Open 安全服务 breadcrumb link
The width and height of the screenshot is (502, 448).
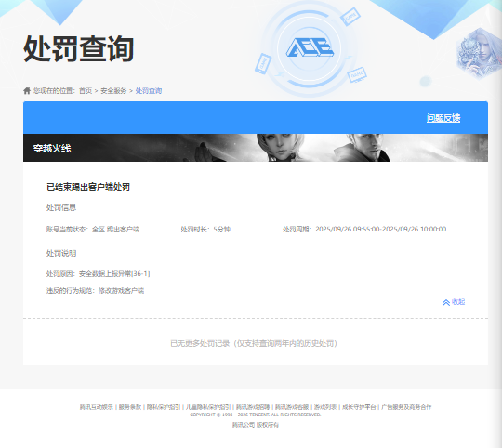click(113, 91)
